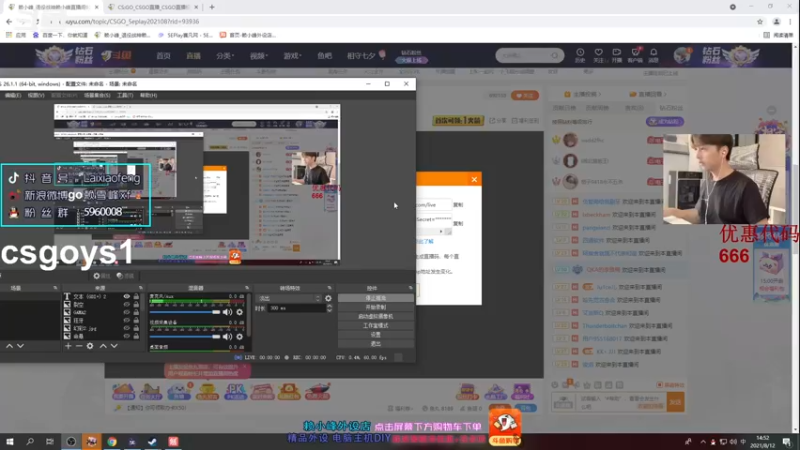
Task: Toggle visibility eye of the fourth source row
Action: [x=127, y=320]
